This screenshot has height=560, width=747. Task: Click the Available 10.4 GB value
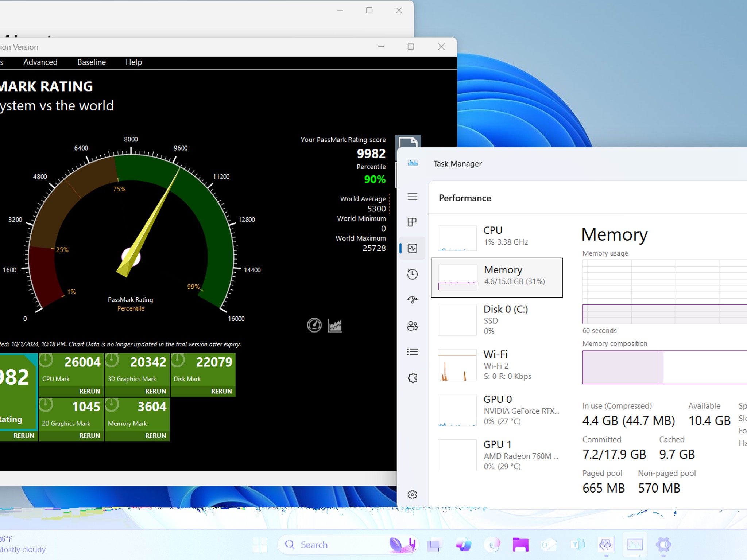(x=709, y=421)
